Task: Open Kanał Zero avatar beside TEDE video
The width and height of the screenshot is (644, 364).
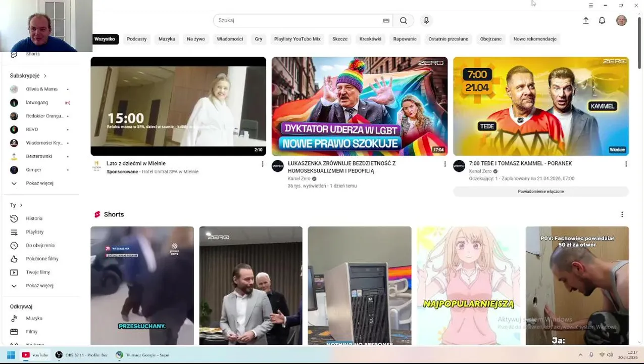Action: pos(459,166)
